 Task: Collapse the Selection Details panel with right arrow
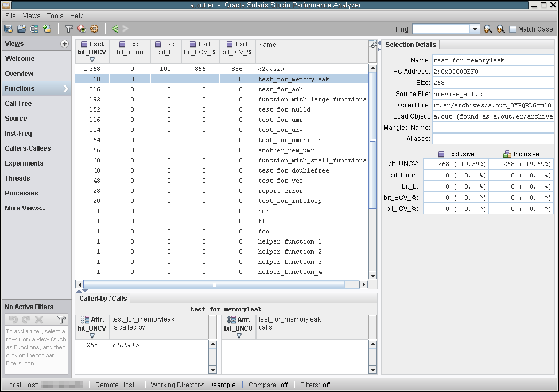379,50
